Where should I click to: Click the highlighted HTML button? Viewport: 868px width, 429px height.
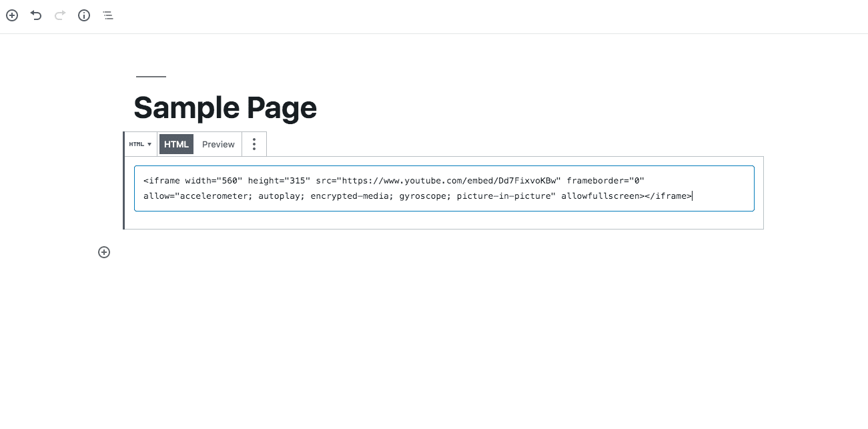(176, 143)
